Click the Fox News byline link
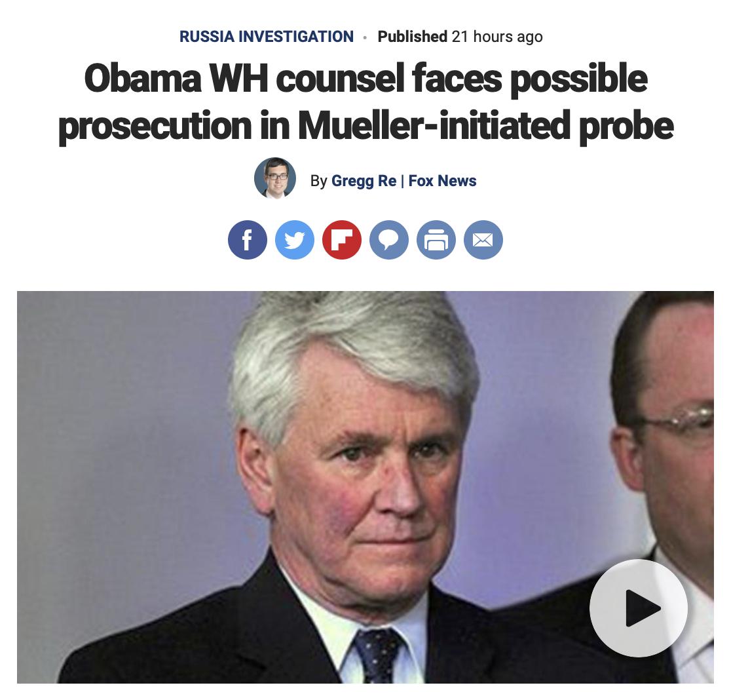The width and height of the screenshot is (731, 700). (x=442, y=180)
